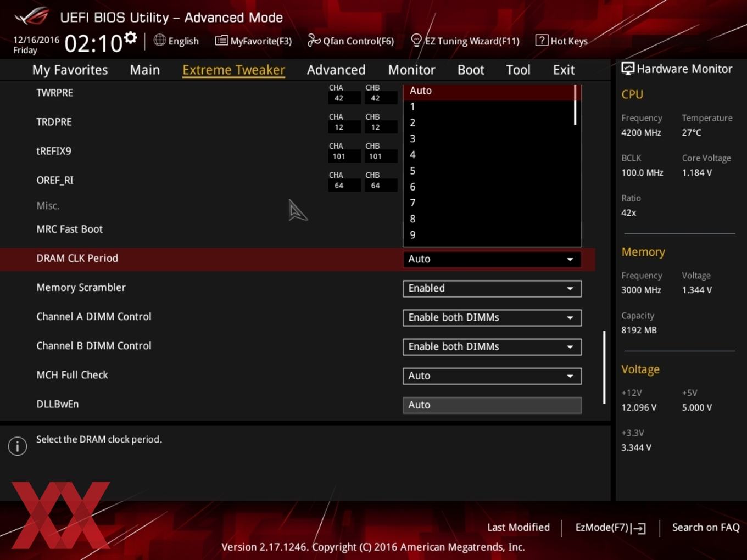Click the EzMode exit arrow icon
This screenshot has height=560, width=747.
point(638,528)
